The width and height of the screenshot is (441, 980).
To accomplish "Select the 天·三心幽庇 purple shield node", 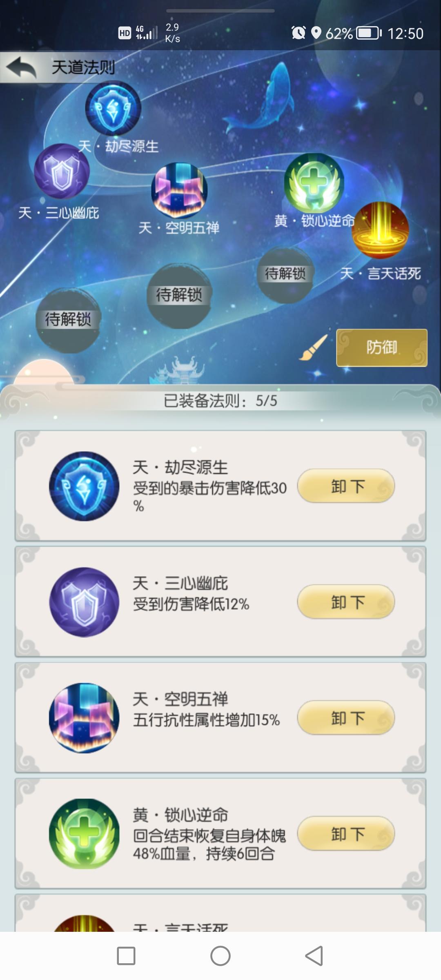I will click(62, 171).
